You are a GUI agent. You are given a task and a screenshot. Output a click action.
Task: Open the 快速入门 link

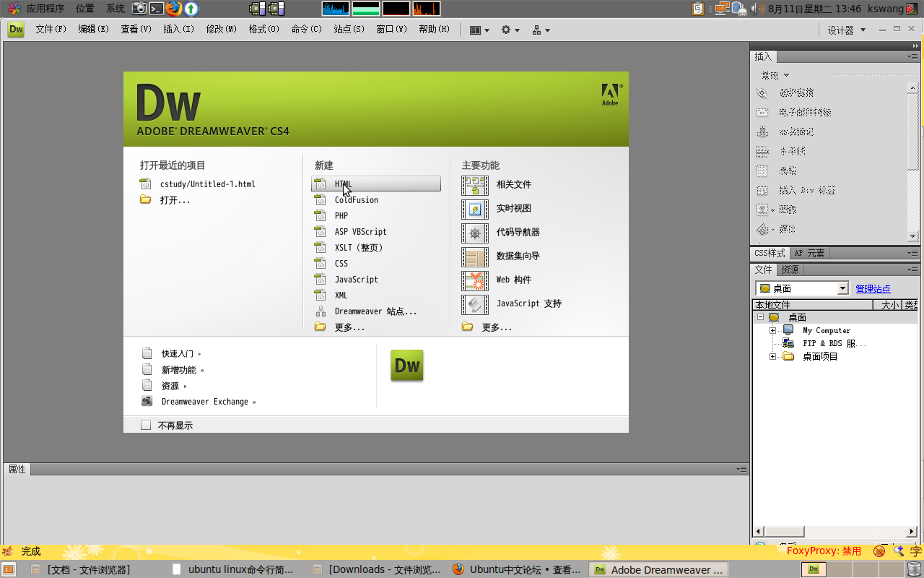177,354
